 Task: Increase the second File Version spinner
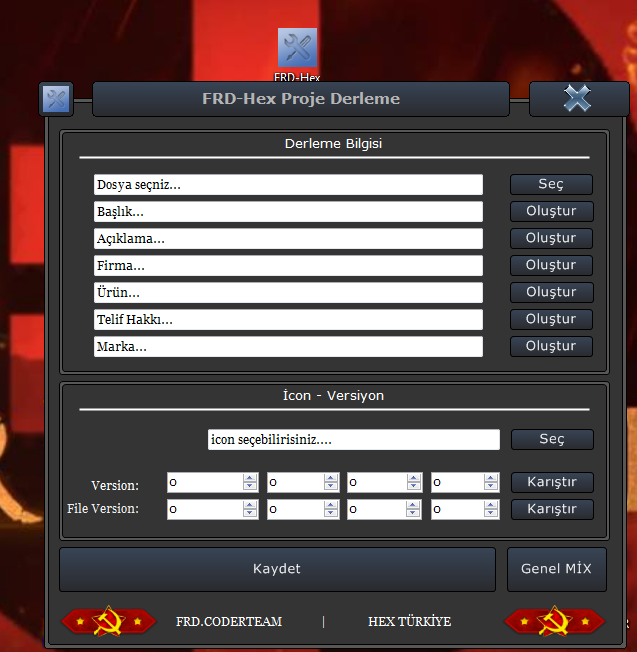pyautogui.click(x=330, y=505)
